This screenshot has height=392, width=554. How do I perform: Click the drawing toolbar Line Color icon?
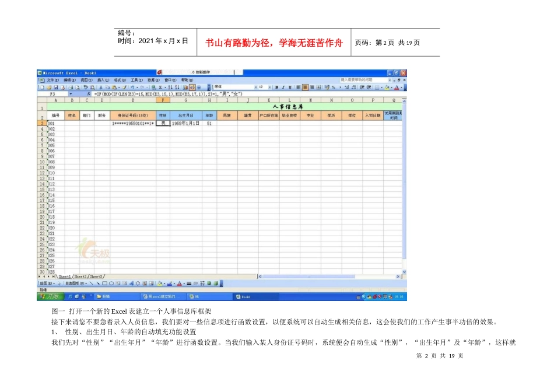(x=170, y=283)
